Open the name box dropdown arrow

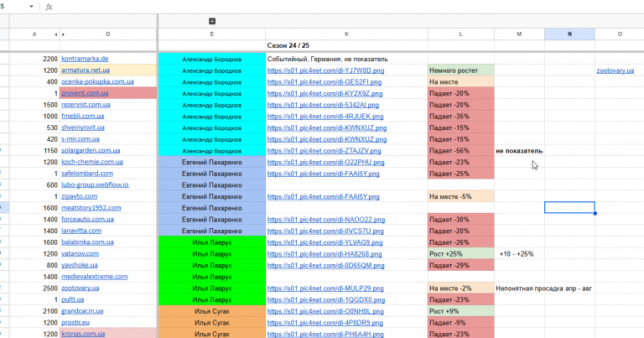31,7
